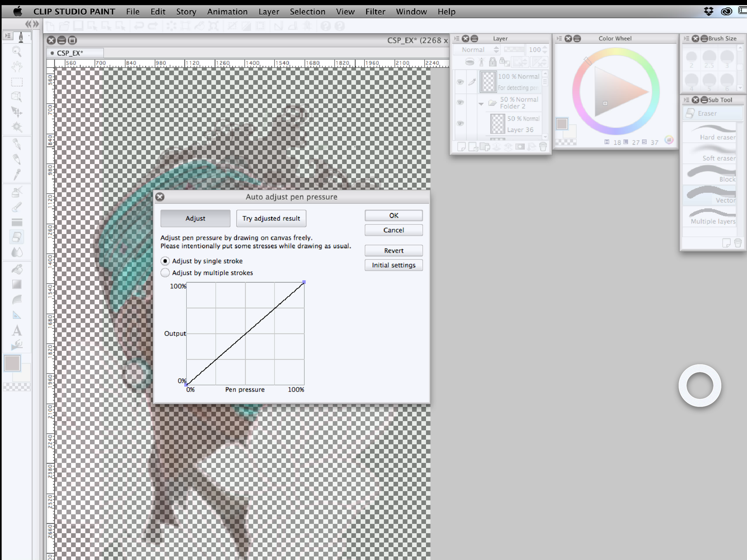Click the Lock layer padlock icon

coord(493,62)
